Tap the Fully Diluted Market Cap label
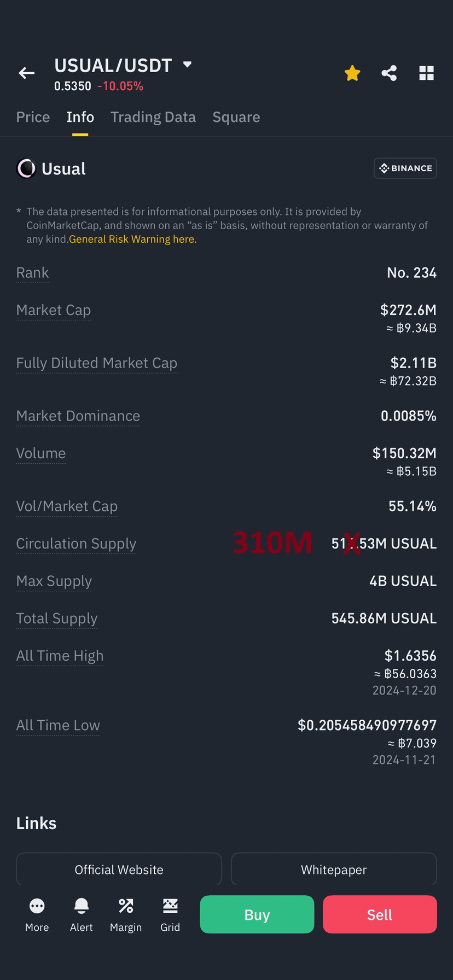The image size is (453, 980). [97, 363]
